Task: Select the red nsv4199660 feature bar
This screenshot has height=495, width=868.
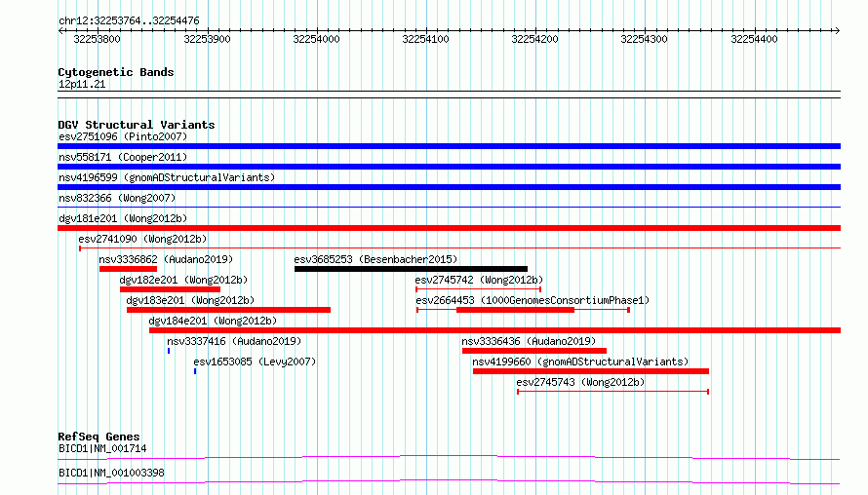Action: coord(591,371)
